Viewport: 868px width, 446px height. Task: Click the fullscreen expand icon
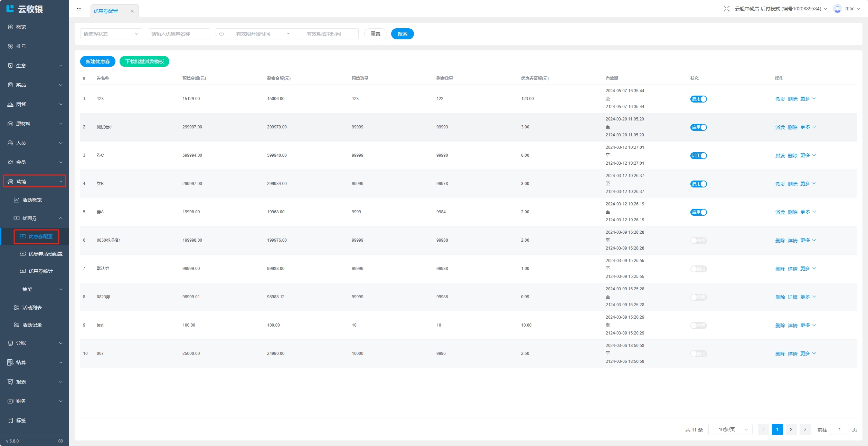point(726,9)
